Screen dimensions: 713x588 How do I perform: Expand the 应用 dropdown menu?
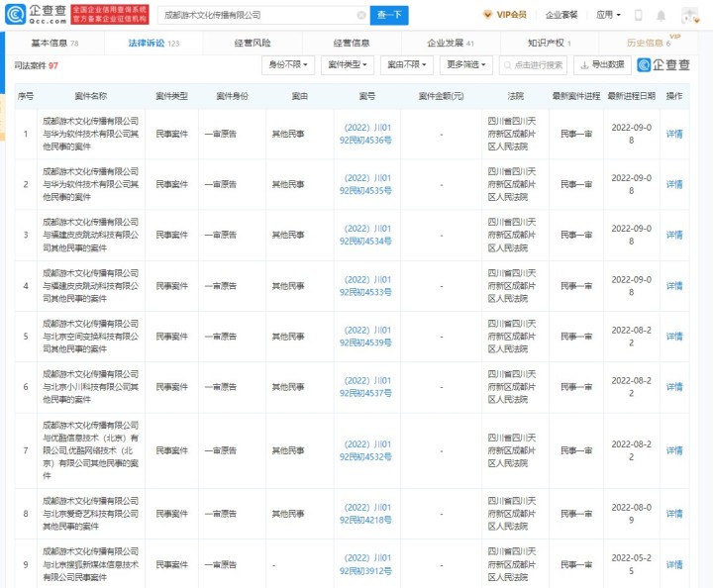608,15
